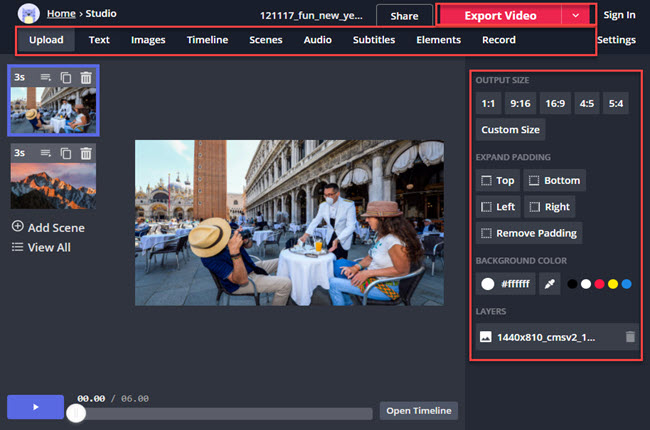Viewport: 650px width, 430px height.
Task: Click the View All grid icon
Action: coord(18,247)
